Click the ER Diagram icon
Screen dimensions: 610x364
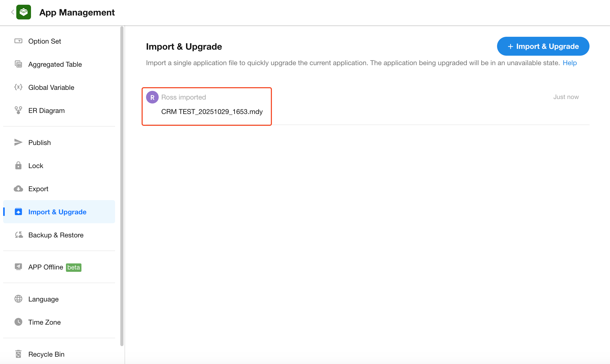point(18,110)
